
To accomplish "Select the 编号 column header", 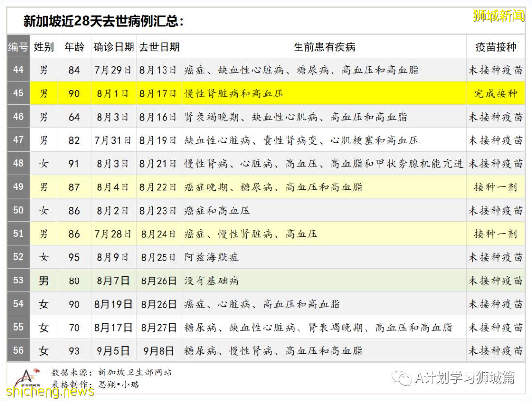I will [18, 47].
